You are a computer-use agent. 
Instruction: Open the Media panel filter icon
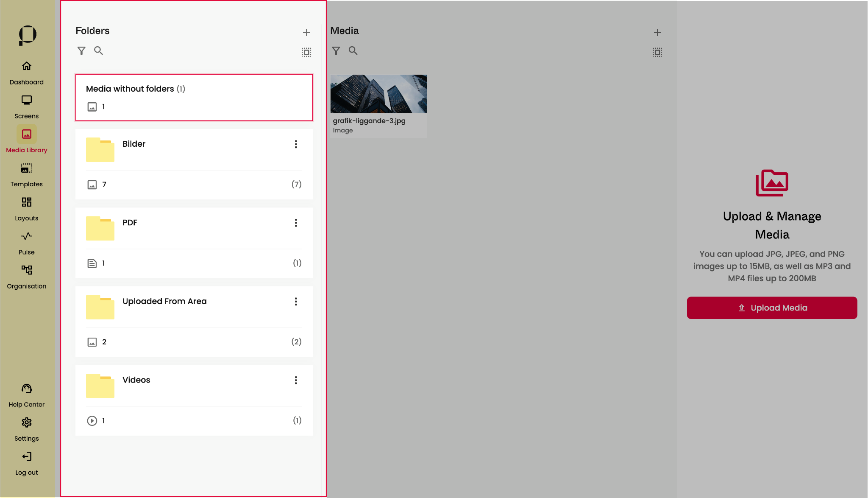[336, 51]
